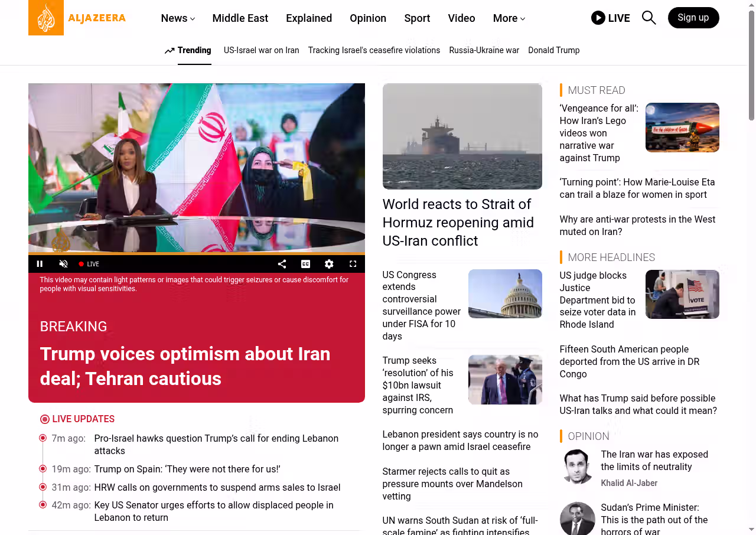Open the Middle East section
This screenshot has width=756, height=535.
(240, 18)
